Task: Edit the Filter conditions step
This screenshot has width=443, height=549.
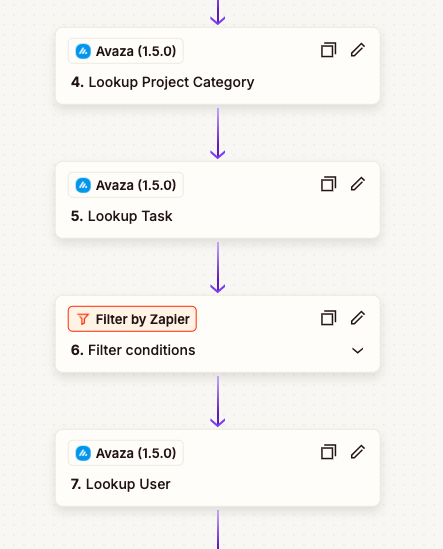Action: 358,318
